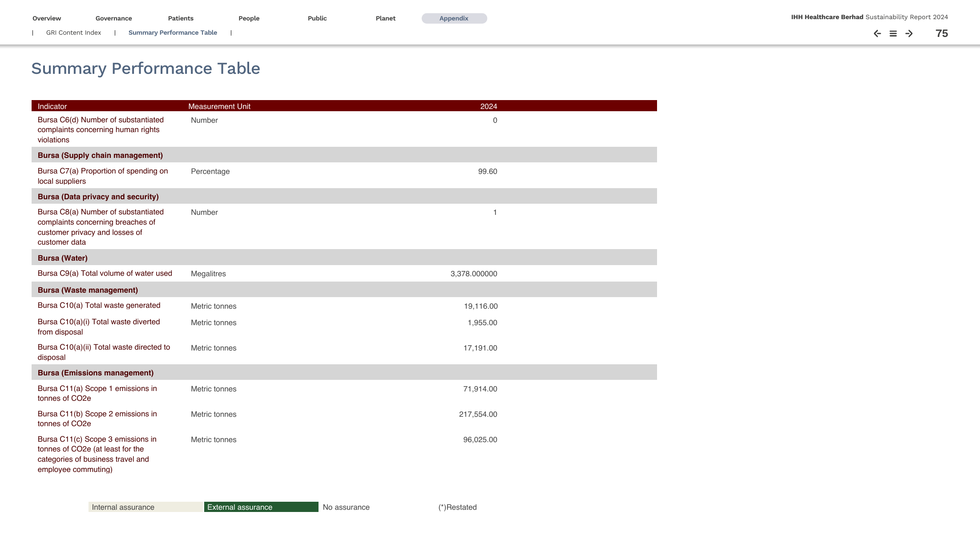Open the Overview tab

[47, 18]
